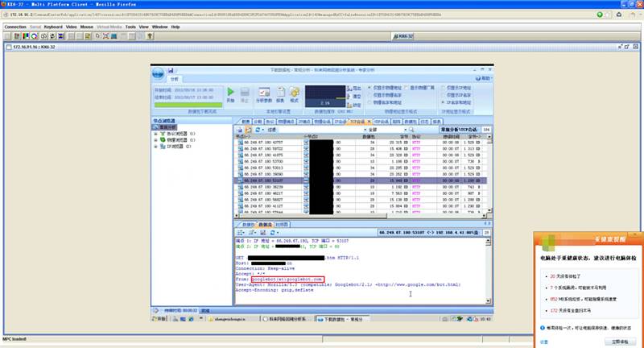Click the search magnifier icon next to filter
644x348 pixels.
(411, 130)
